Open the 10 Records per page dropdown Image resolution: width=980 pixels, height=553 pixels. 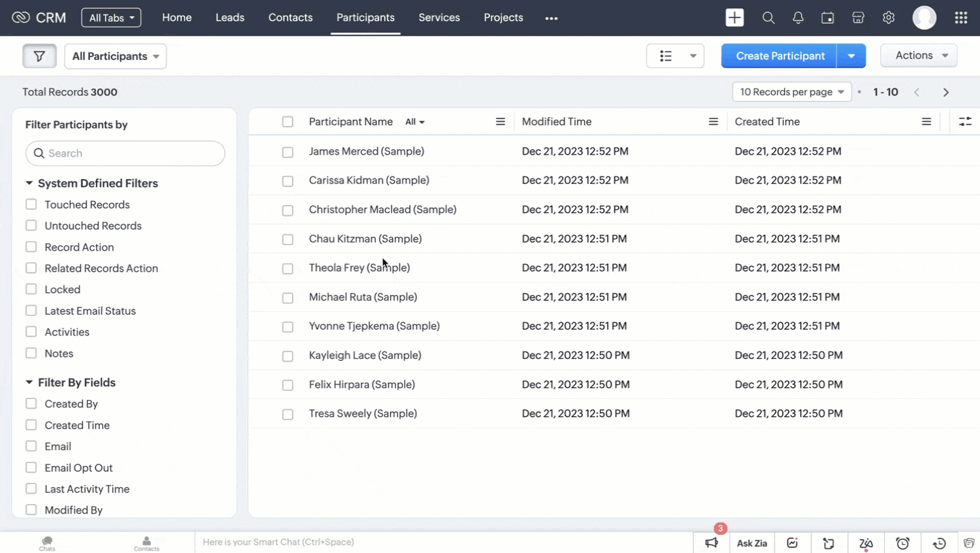click(792, 92)
